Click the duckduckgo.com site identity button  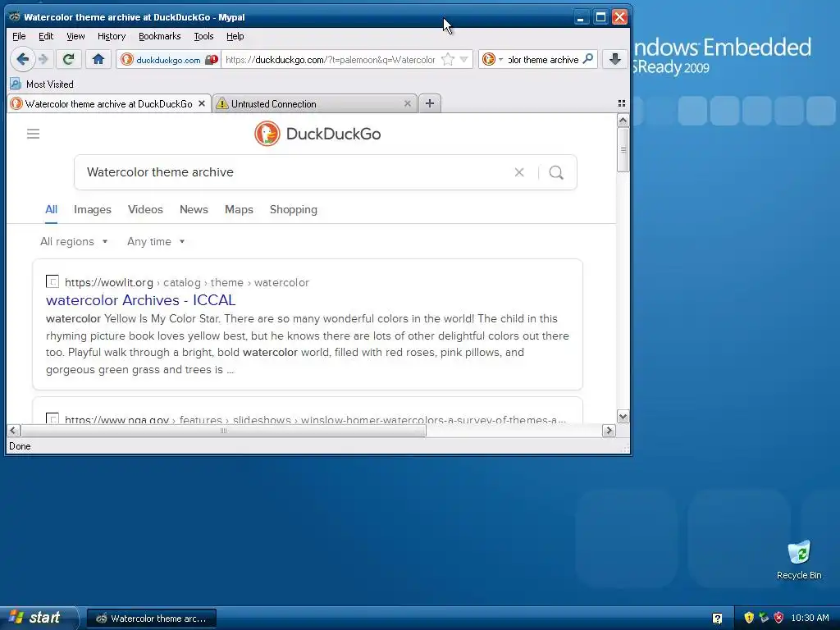point(169,59)
